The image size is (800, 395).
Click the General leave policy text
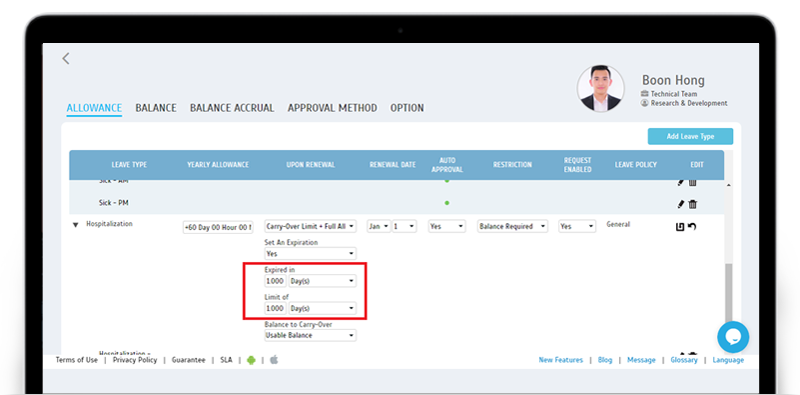(x=618, y=224)
